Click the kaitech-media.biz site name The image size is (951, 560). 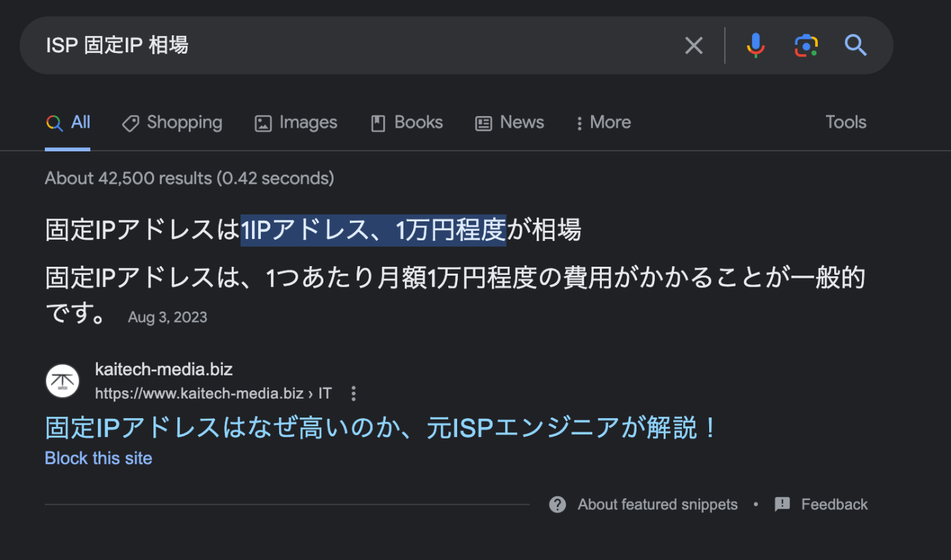164,370
